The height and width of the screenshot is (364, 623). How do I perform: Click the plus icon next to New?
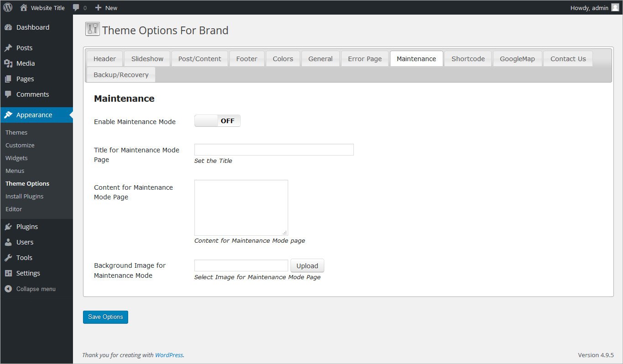tap(98, 8)
